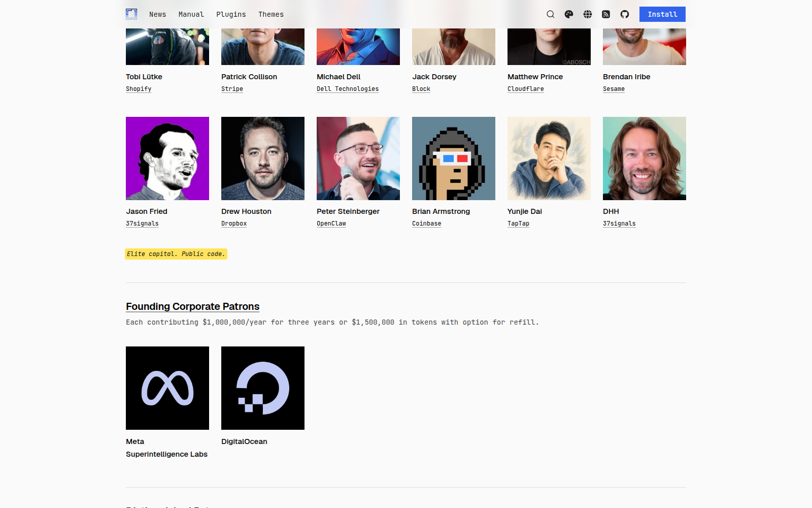Open the RSS feed icon
This screenshot has width=812, height=508.
click(x=606, y=14)
